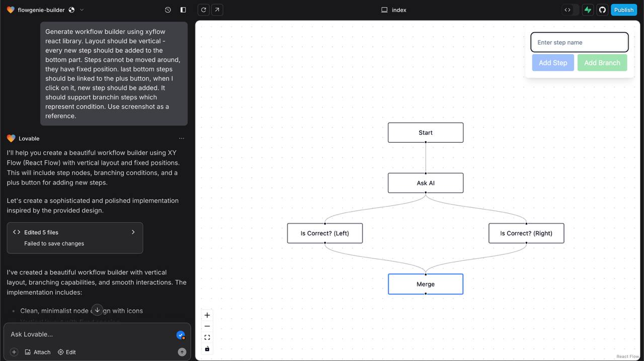The image size is (644, 361).
Task: Toggle the sidebar panel layout icon
Action: coord(183,10)
